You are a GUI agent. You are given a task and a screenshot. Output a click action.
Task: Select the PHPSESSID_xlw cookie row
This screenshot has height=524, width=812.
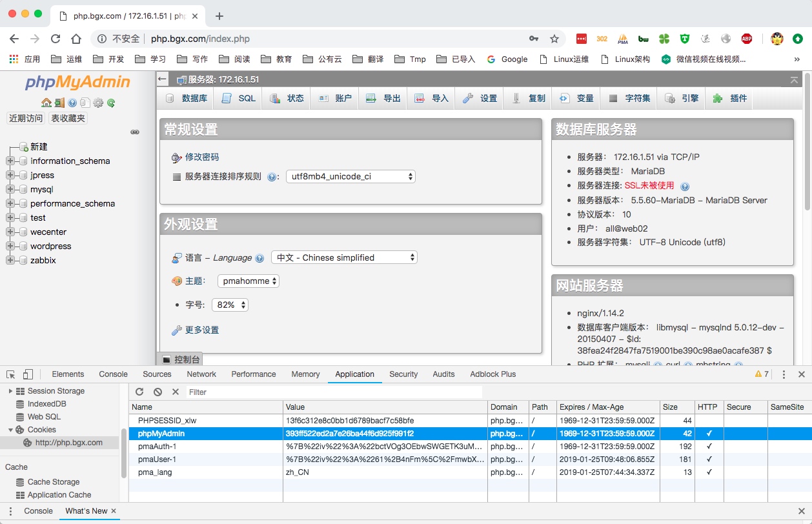pos(470,420)
